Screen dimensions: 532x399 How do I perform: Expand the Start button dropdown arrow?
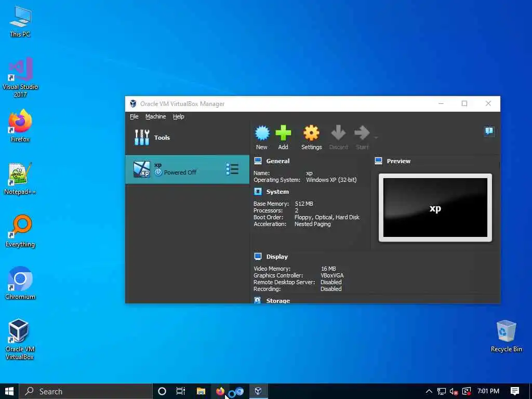376,137
